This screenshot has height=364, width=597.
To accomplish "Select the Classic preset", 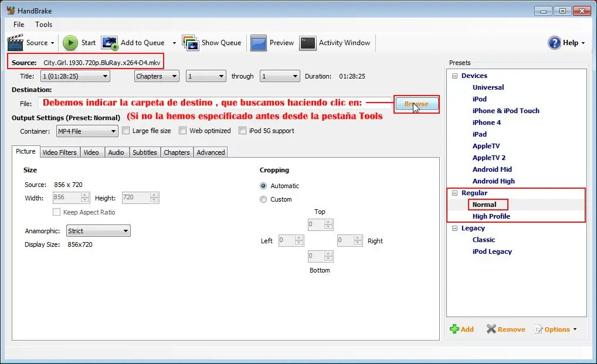I will [484, 240].
